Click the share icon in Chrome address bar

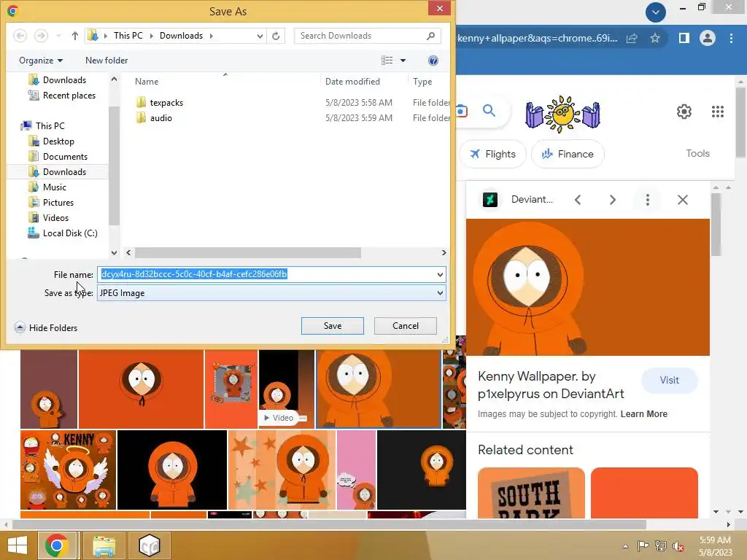tap(632, 38)
